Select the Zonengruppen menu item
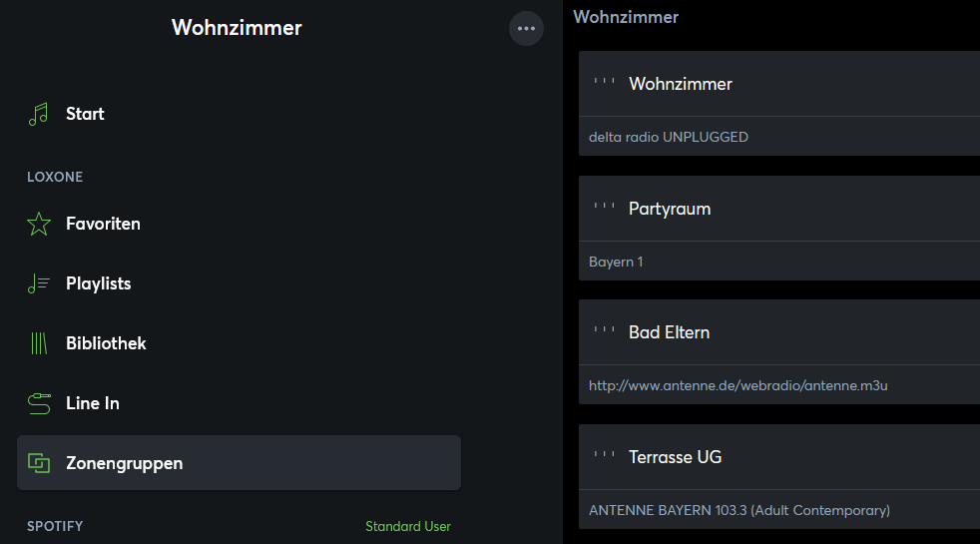 point(124,463)
